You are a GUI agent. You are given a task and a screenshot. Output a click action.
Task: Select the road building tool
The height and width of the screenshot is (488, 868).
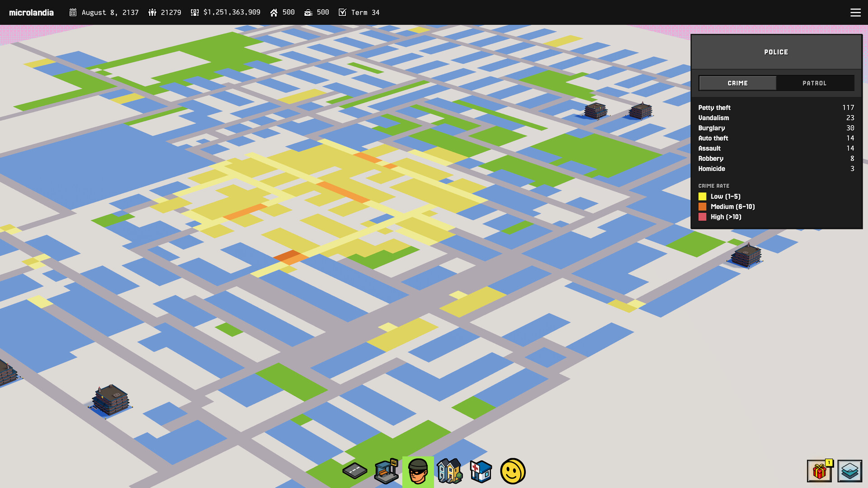click(355, 471)
